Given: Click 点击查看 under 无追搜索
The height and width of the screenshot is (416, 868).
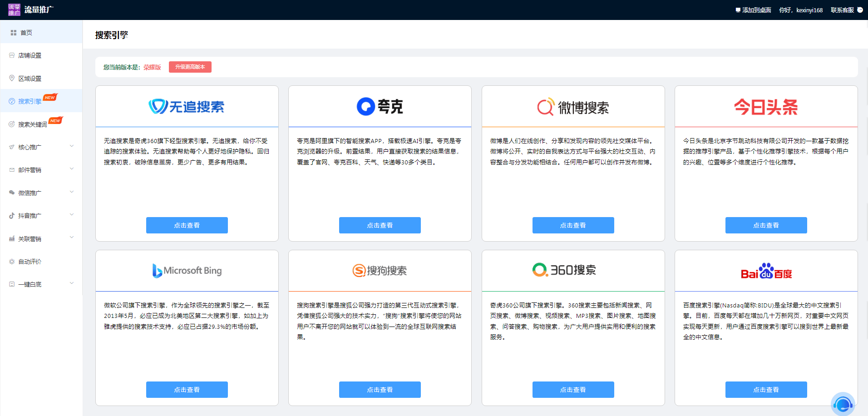Looking at the screenshot, I should click(187, 225).
